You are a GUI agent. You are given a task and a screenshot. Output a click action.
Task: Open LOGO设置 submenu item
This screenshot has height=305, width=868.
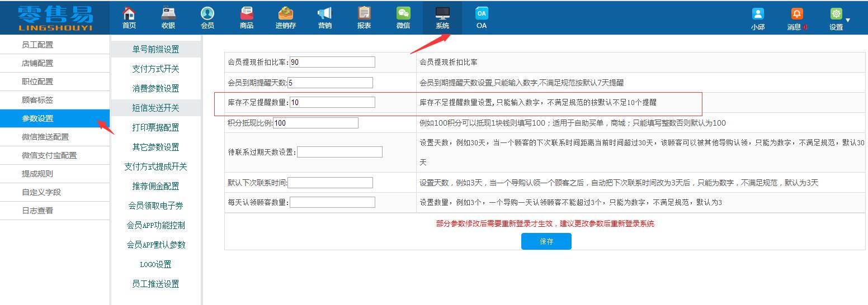point(155,264)
